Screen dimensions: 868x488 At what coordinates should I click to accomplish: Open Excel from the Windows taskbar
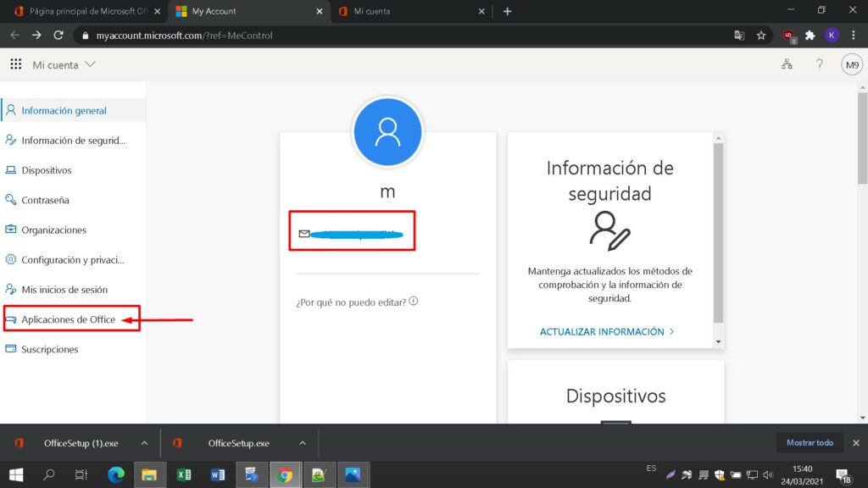pos(183,474)
